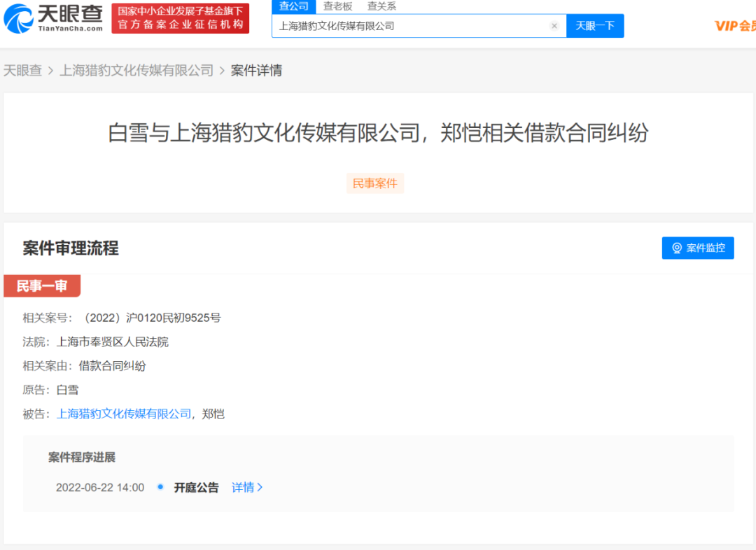Screen dimensions: 756x550
Task: Open defendant 上海猎豹文化传媒有限公司 link
Action: 124,414
